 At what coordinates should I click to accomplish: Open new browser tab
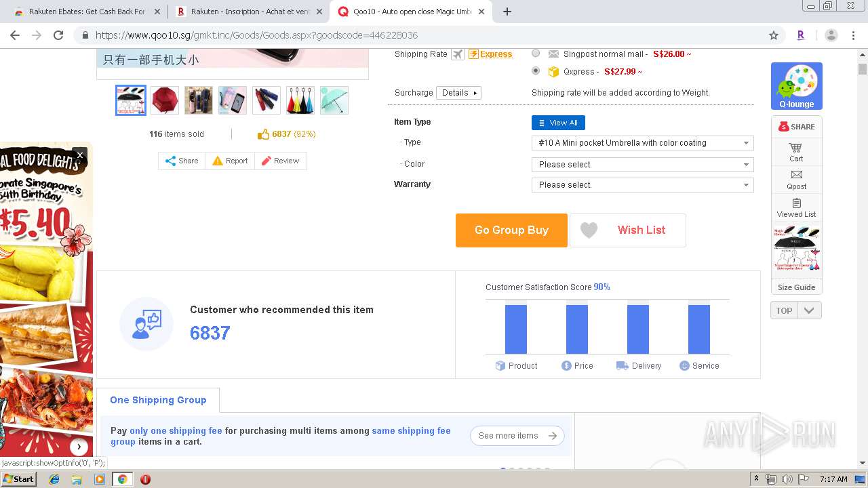[x=507, y=12]
